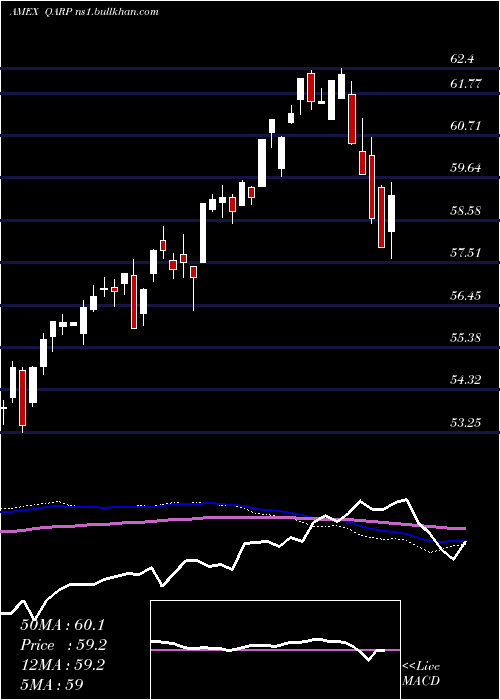This screenshot has width=500, height=700.
Task: Click the 12MA : 59.2 readout
Action: (62, 665)
